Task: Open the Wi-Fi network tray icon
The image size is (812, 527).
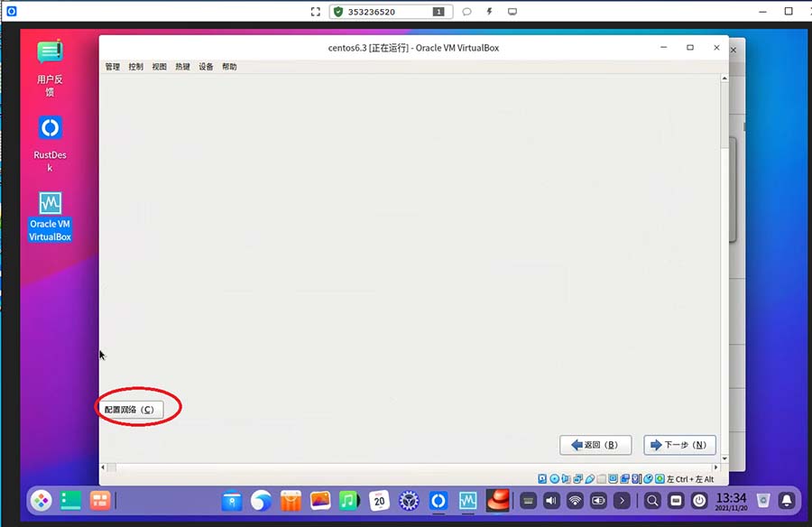Action: [x=575, y=501]
